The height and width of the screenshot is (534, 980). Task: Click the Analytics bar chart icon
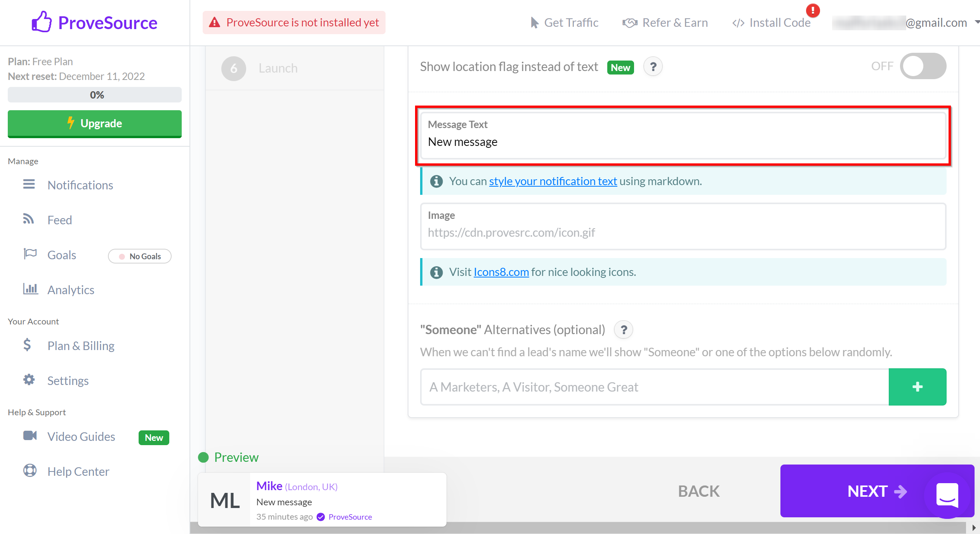[31, 289]
